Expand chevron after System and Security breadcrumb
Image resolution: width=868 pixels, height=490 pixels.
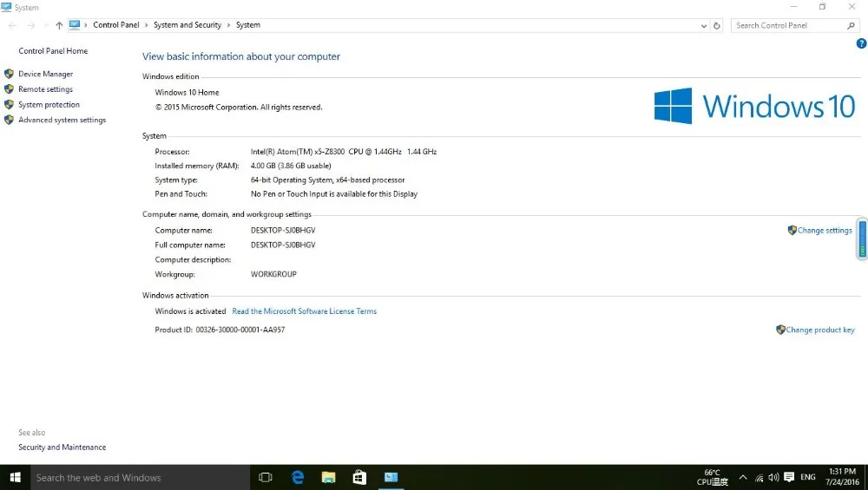pos(228,25)
